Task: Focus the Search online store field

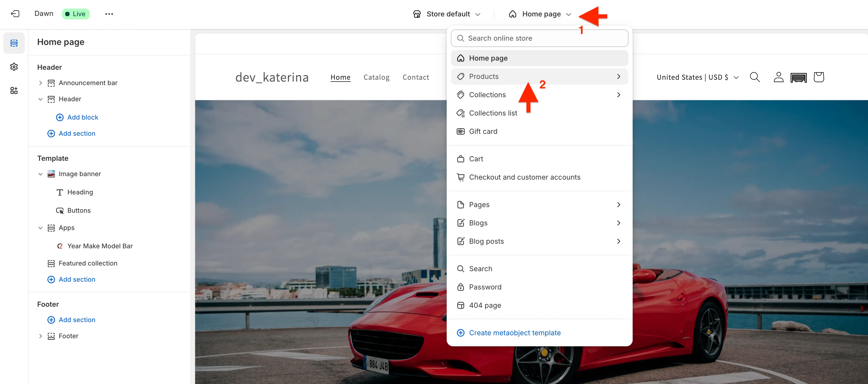Action: [x=542, y=38]
